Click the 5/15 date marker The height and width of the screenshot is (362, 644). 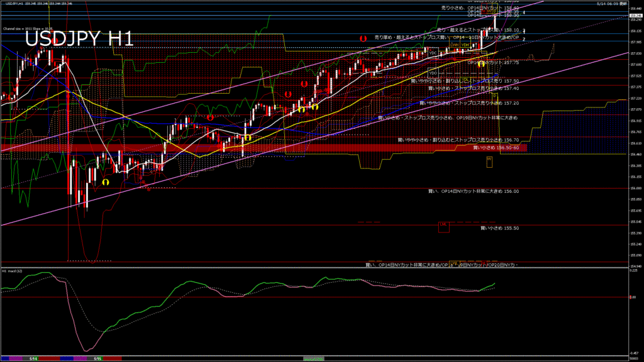pos(97,359)
